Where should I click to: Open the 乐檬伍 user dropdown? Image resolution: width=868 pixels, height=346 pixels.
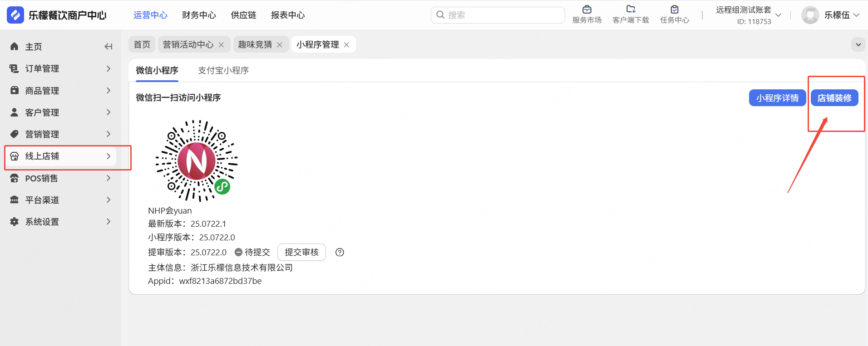(x=856, y=15)
